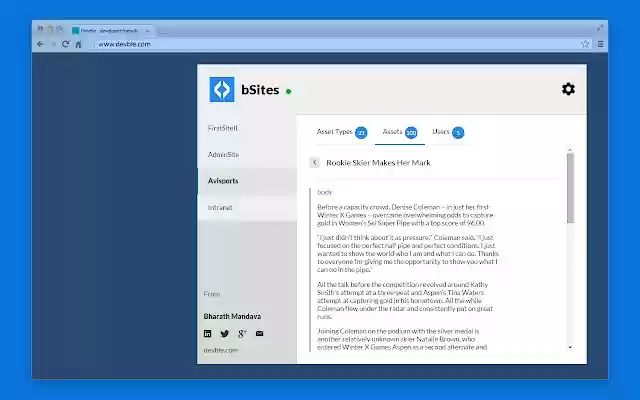Click the browser forward arrow
This screenshot has height=400, width=640.
53,44
